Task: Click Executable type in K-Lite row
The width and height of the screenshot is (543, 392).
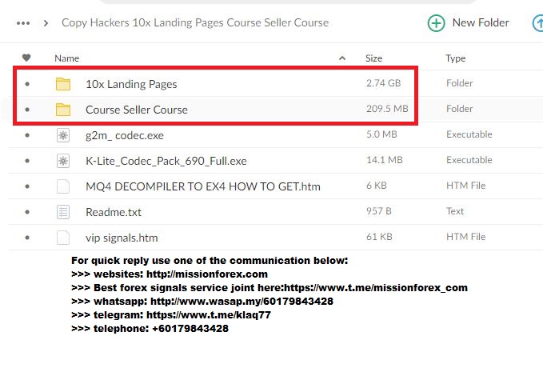Action: click(x=469, y=160)
